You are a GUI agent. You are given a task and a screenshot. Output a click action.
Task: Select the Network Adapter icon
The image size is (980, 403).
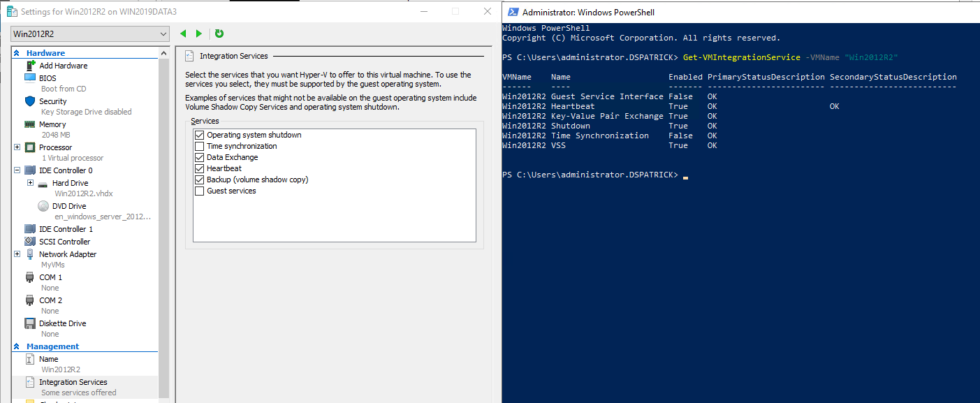click(30, 254)
